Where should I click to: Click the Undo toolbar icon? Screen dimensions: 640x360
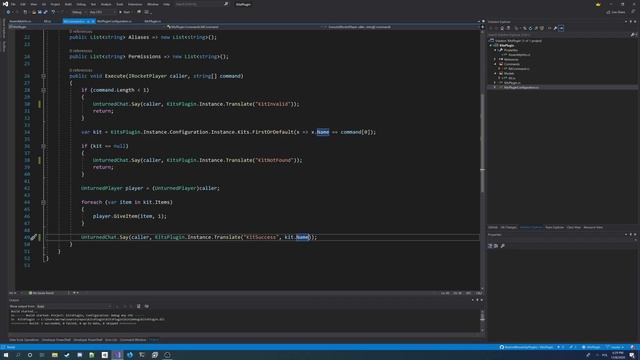coord(53,12)
